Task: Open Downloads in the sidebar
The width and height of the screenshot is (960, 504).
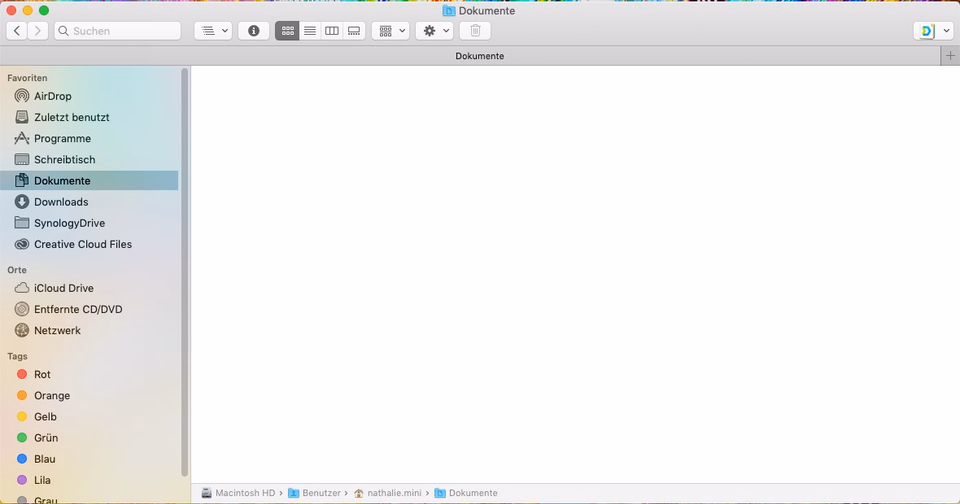Action: [89, 201]
